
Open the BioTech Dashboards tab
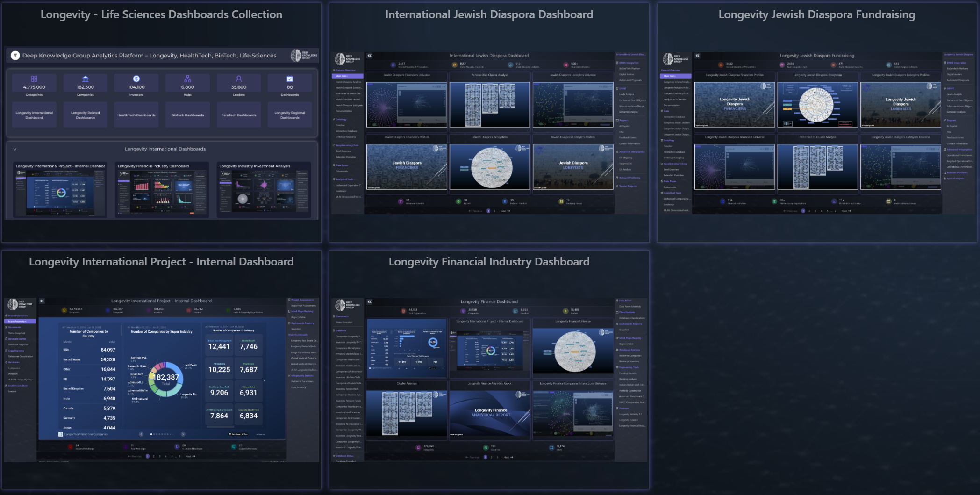point(187,115)
